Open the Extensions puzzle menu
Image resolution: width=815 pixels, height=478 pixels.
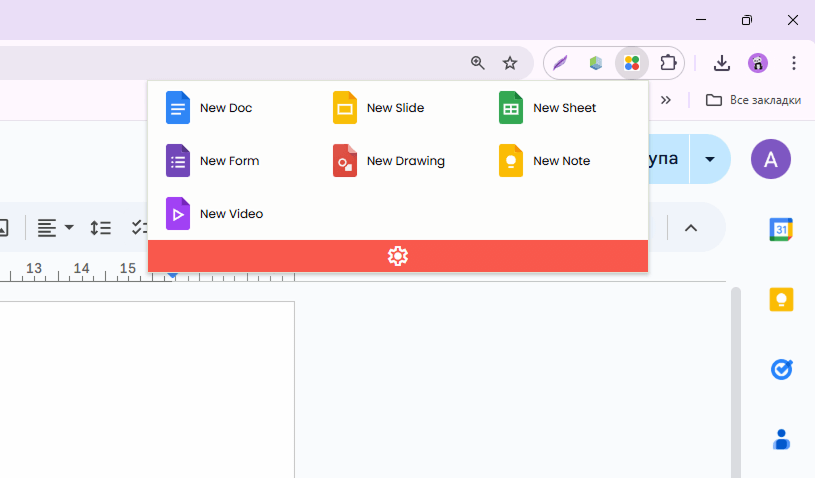pos(668,63)
